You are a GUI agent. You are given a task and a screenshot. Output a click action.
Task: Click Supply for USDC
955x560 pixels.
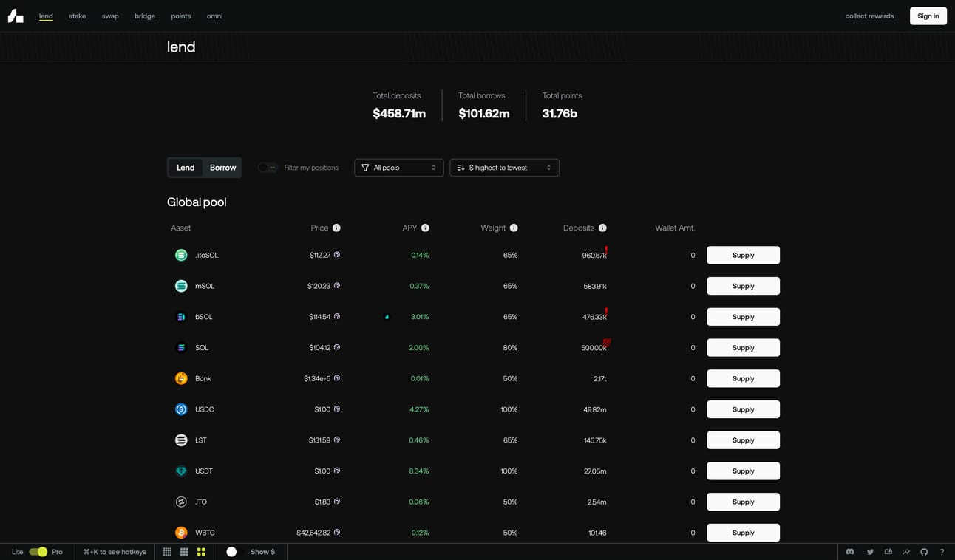(x=743, y=409)
